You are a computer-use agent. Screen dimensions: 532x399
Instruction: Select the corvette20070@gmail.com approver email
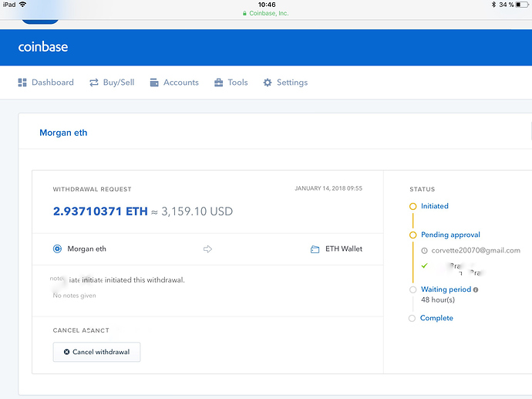[476, 251]
